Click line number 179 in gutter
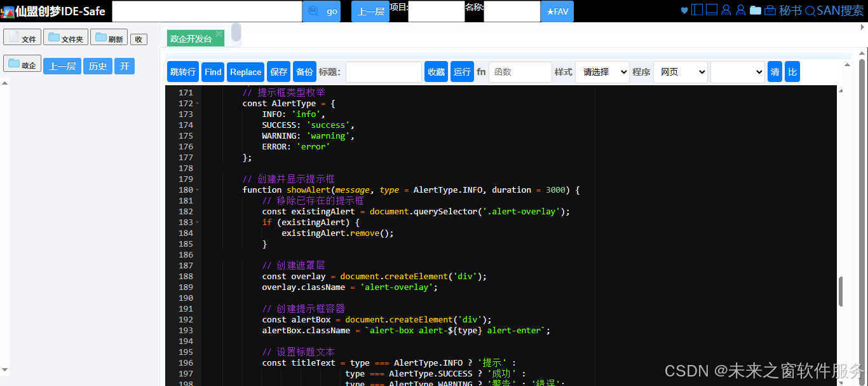868x386 pixels. [x=186, y=179]
